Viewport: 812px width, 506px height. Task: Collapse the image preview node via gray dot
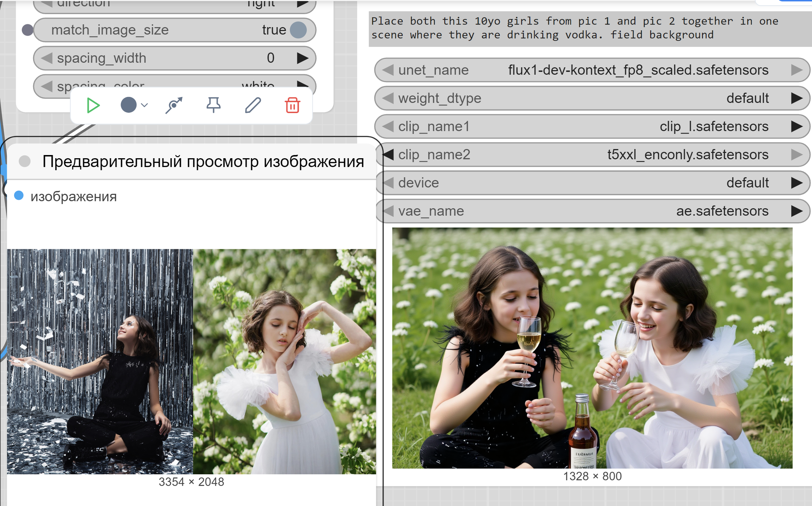[x=25, y=161]
